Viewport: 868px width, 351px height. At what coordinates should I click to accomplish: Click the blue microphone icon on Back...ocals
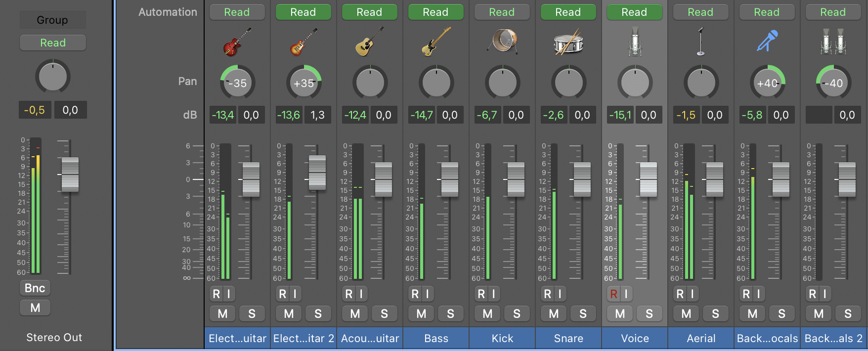[767, 42]
